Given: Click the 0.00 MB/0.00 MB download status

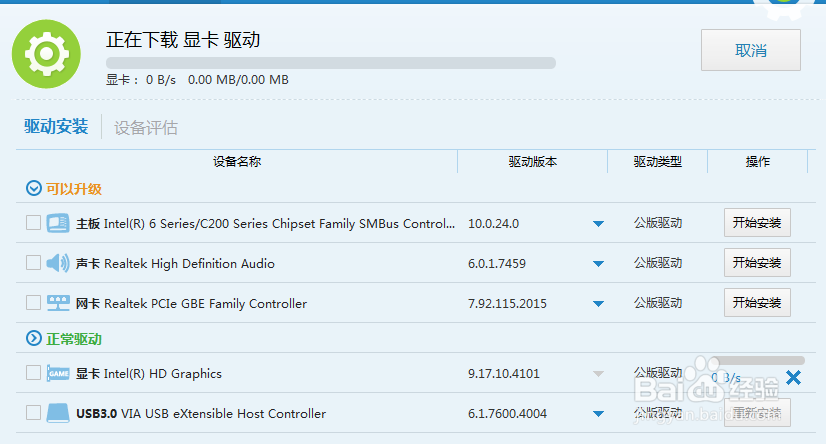Looking at the screenshot, I should coord(238,80).
